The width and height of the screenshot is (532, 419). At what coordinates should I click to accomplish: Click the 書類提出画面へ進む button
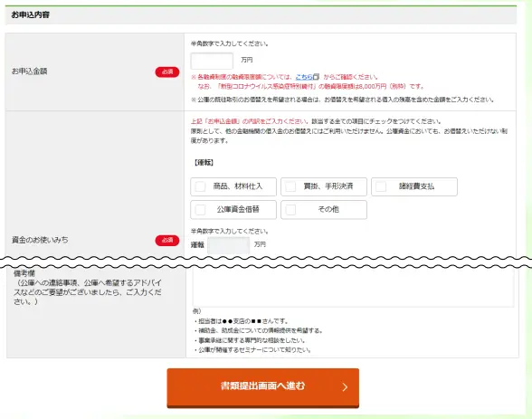(263, 388)
